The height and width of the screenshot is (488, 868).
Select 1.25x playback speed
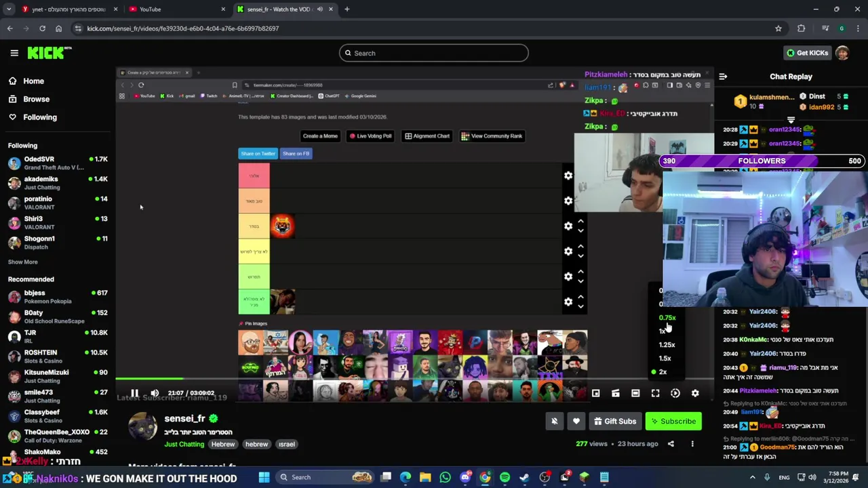667,344
